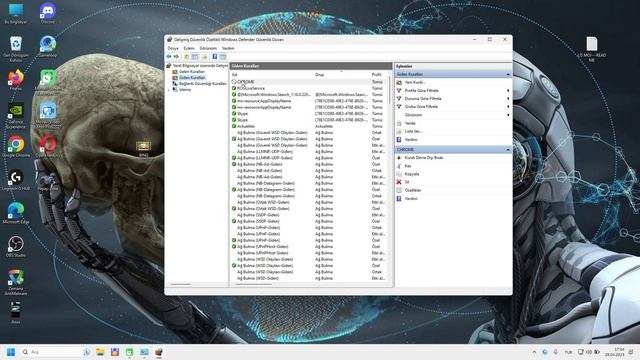This screenshot has height=360, width=640.
Task: Open the Discord desktop icon
Action: (48, 13)
